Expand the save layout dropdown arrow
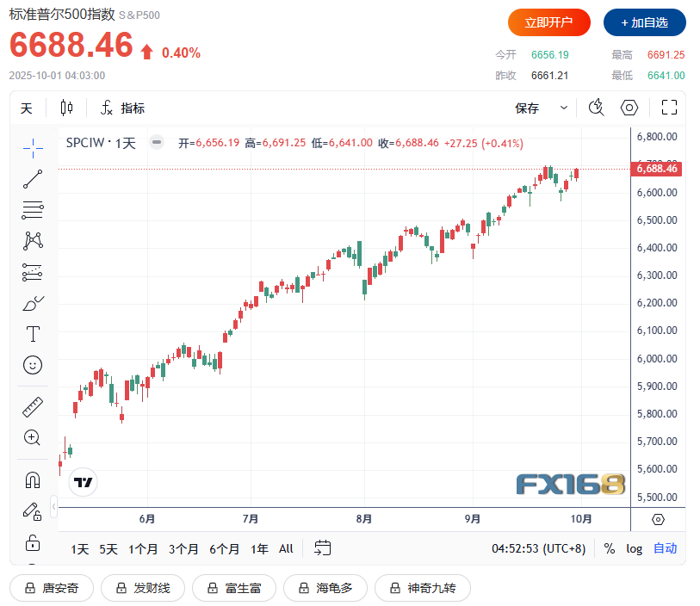This screenshot has width=700, height=606. tap(564, 108)
